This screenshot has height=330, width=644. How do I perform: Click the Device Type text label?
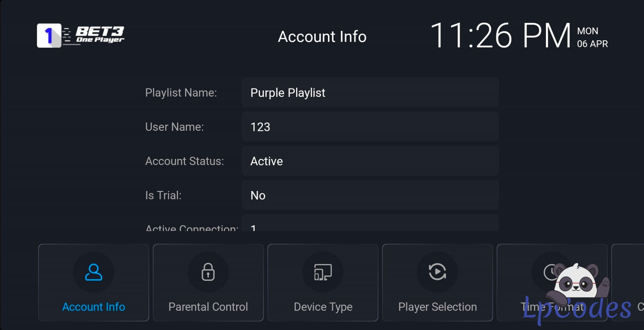[323, 307]
